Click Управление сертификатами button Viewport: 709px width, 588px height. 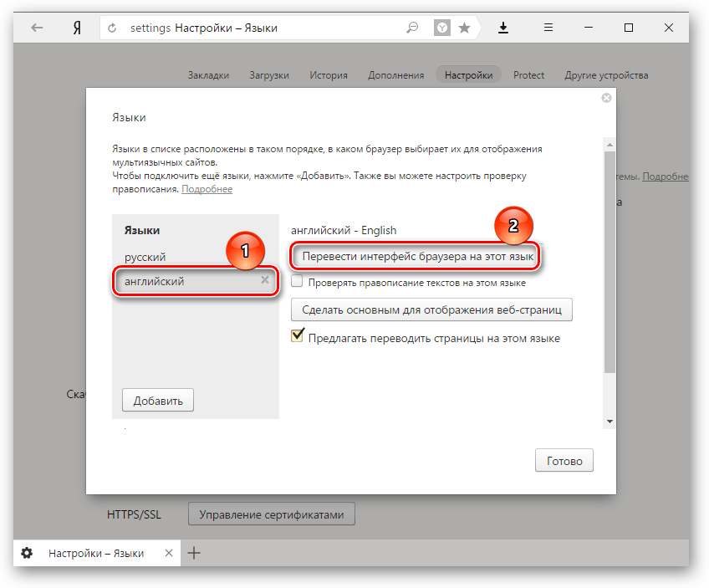coord(271,514)
